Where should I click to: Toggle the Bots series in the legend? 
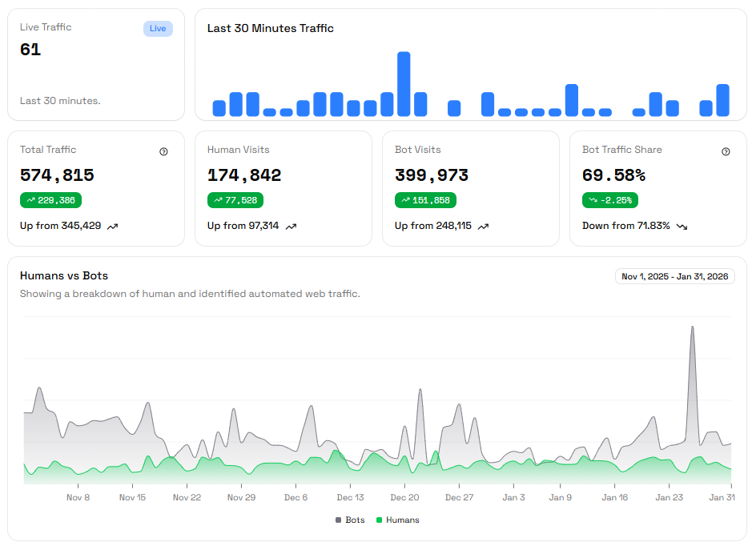coord(349,520)
